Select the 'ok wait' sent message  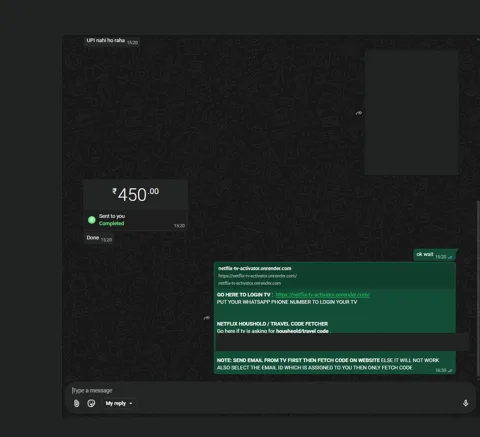click(x=435, y=255)
